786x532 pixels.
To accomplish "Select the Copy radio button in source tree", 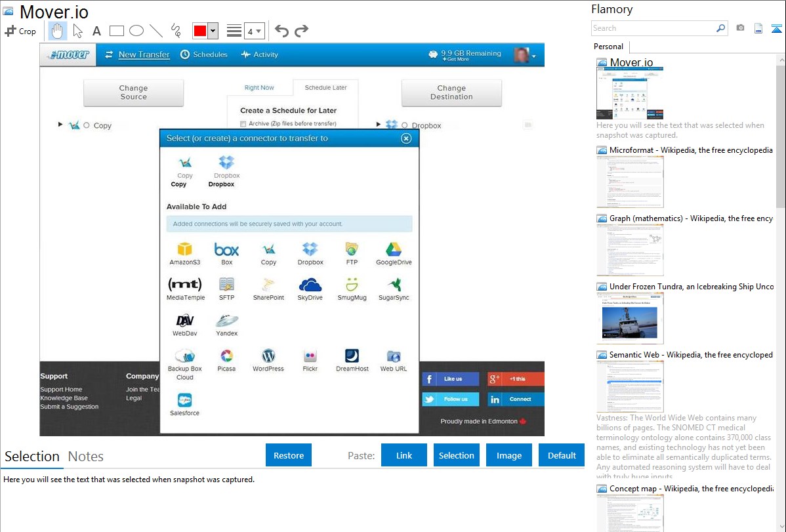I will tap(86, 125).
